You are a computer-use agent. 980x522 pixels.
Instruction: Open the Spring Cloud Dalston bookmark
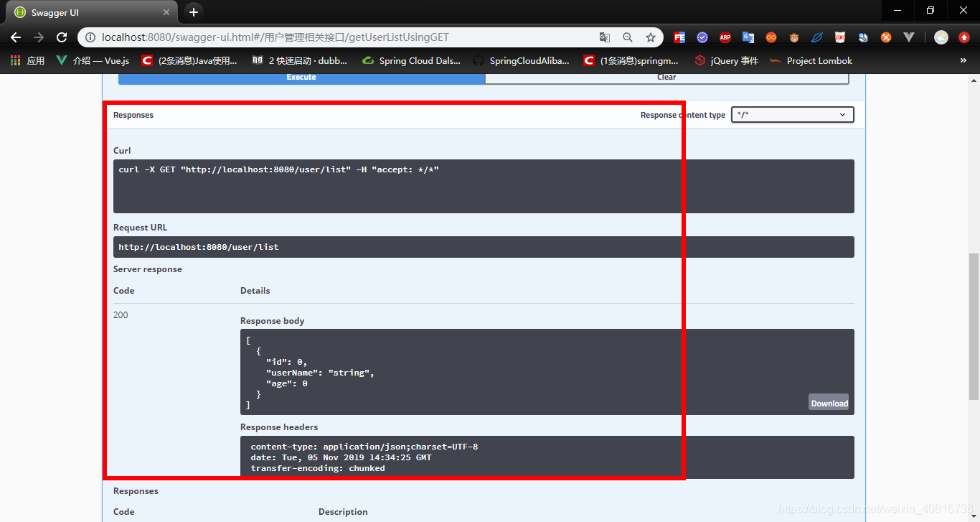click(x=412, y=61)
